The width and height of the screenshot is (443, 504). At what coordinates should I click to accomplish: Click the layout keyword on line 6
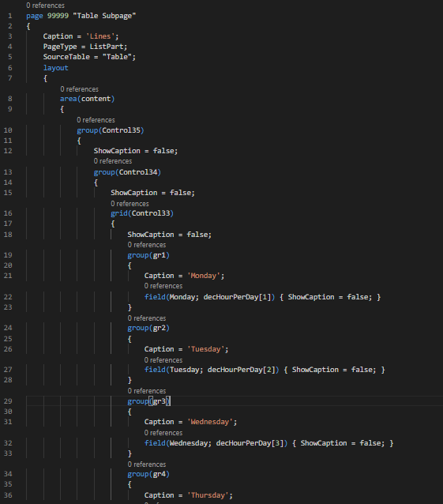pyautogui.click(x=56, y=68)
